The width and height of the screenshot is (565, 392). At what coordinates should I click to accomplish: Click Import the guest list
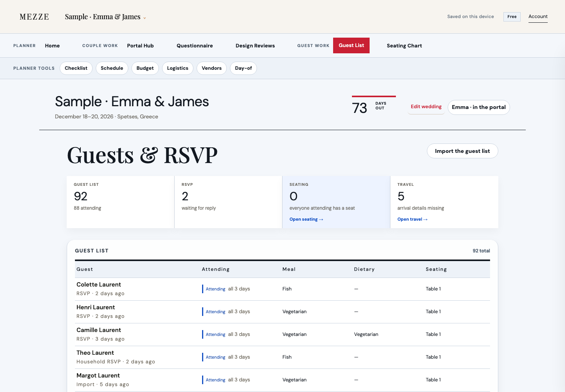click(x=462, y=151)
